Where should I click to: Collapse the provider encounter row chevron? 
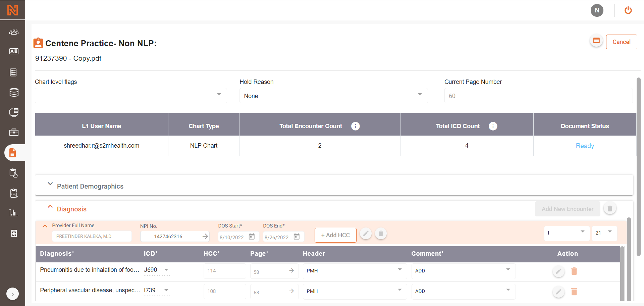[x=45, y=226]
